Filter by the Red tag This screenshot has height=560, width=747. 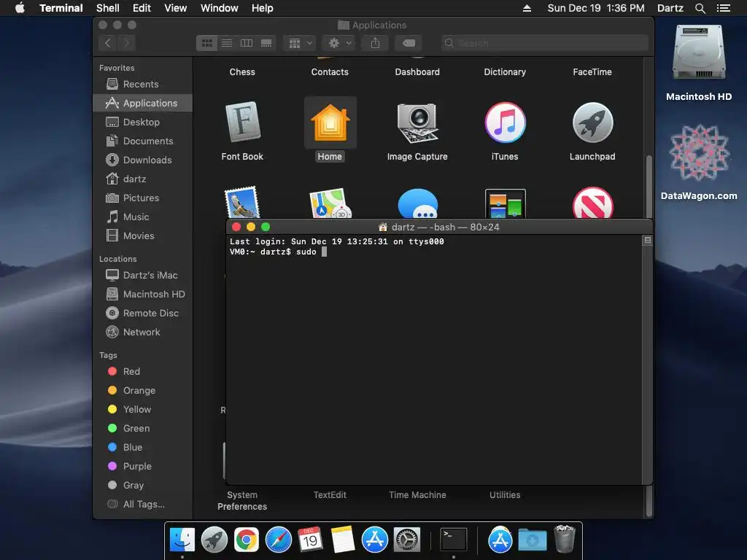point(142,371)
